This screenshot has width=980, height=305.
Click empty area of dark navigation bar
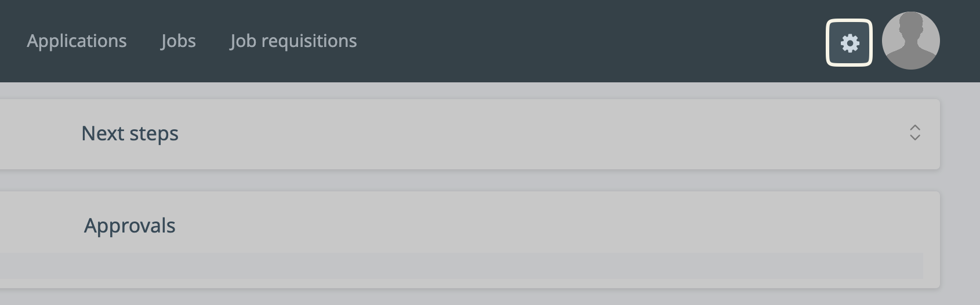580,41
